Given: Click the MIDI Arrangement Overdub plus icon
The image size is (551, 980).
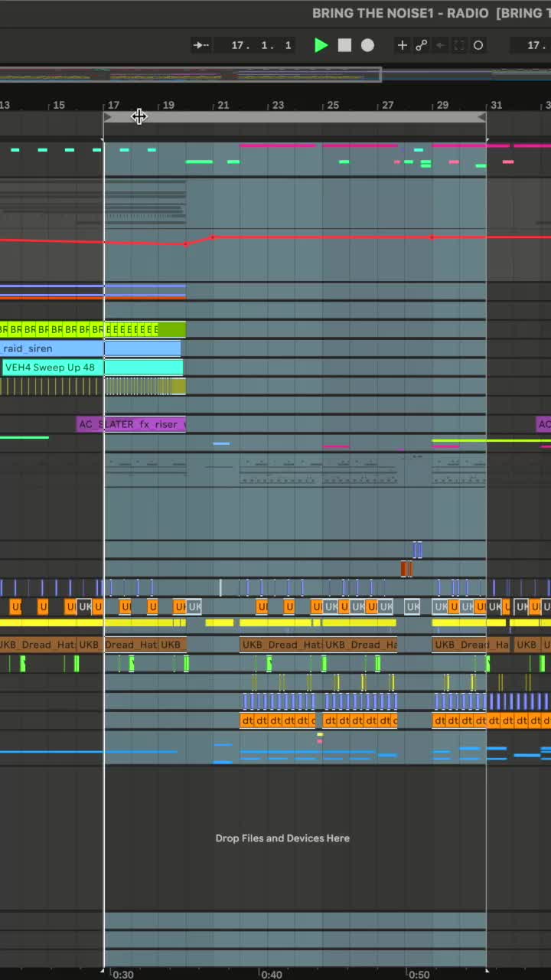Looking at the screenshot, I should (x=403, y=45).
